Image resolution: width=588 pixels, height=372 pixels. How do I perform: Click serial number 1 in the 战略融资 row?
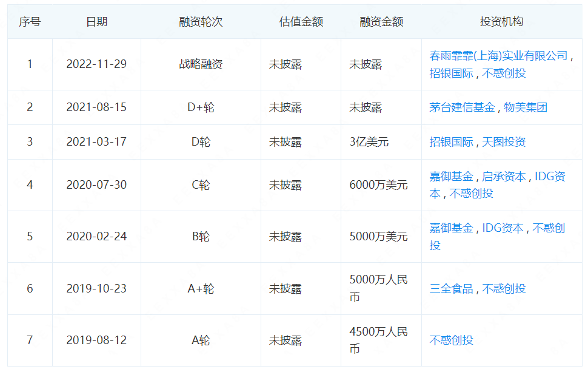pyautogui.click(x=30, y=64)
